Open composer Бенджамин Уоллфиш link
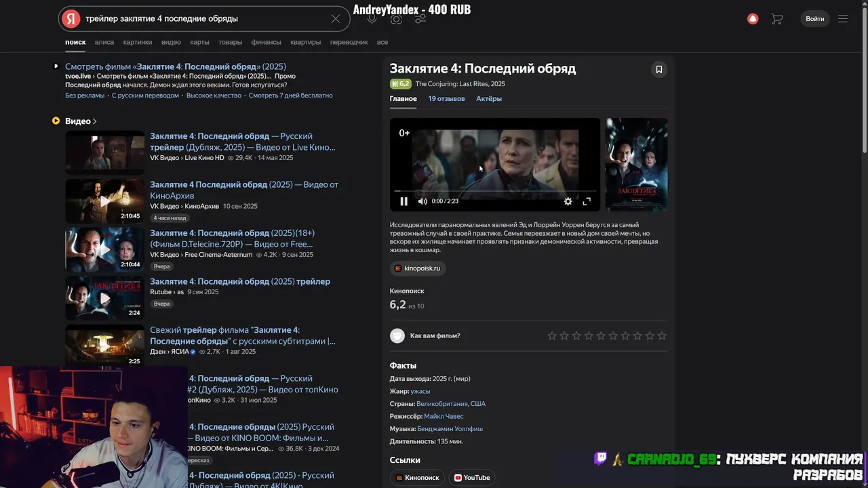 coord(450,429)
